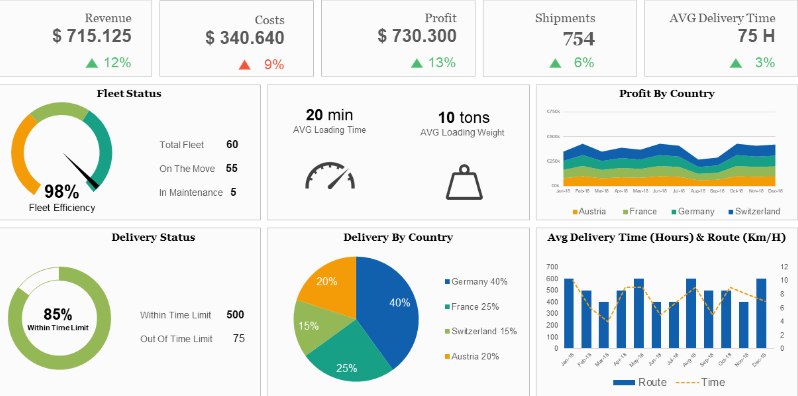Click the In Maintenance value 5

pos(233,192)
